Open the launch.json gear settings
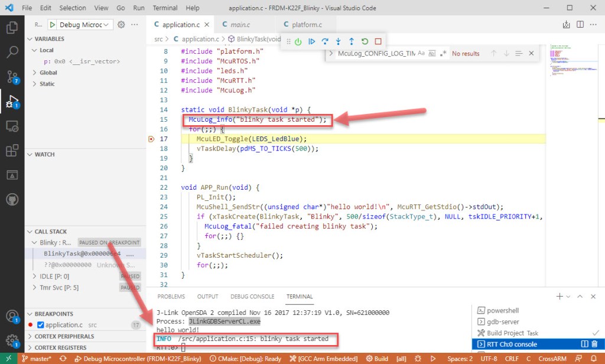The image size is (605, 364). [121, 25]
